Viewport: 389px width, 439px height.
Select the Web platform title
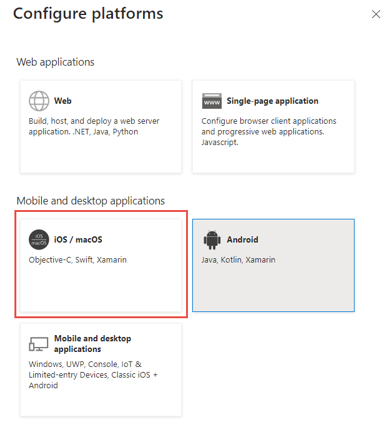(x=63, y=101)
